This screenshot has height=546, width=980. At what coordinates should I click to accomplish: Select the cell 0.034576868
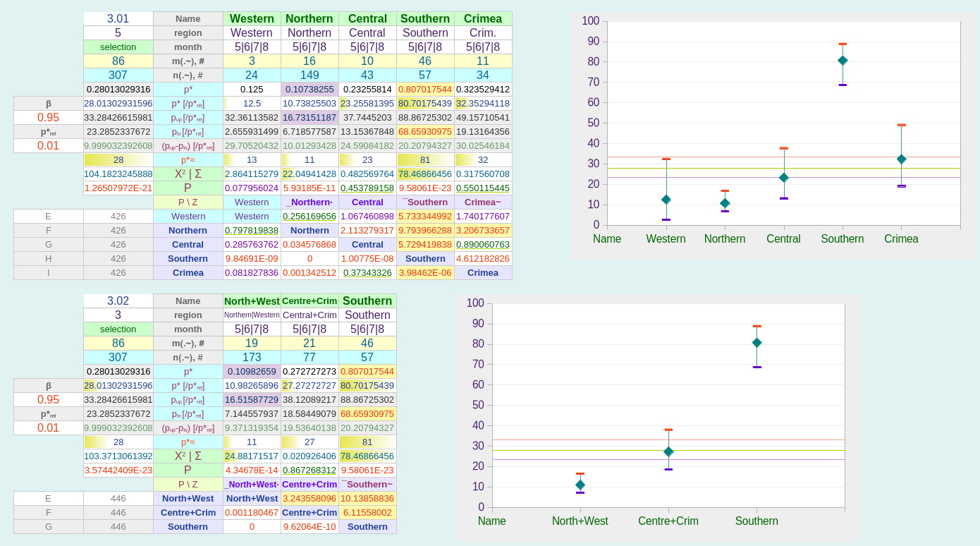pos(310,245)
